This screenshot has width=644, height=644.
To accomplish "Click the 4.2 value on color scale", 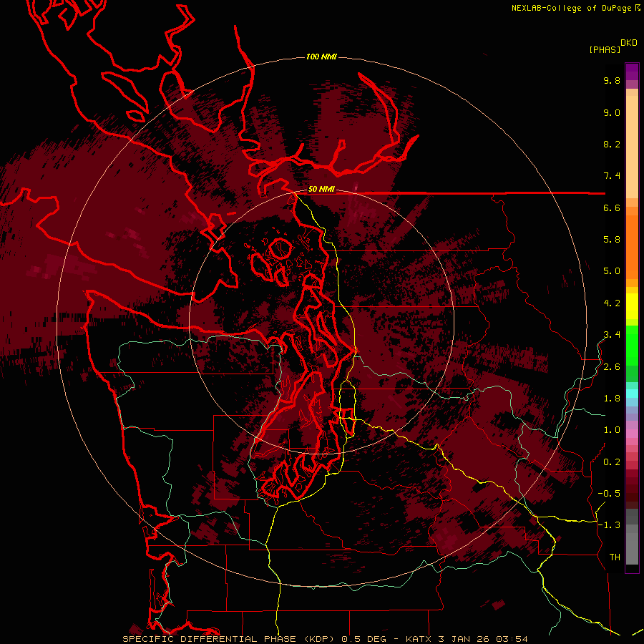I will coord(612,303).
